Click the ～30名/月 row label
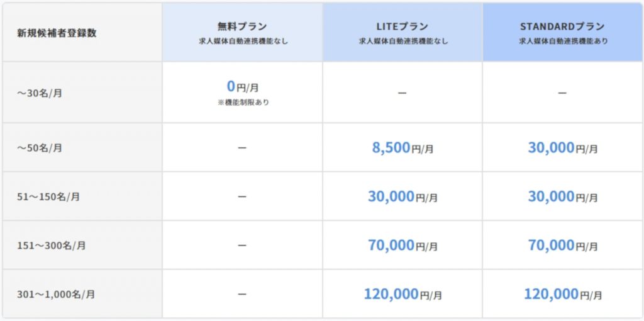 click(40, 93)
